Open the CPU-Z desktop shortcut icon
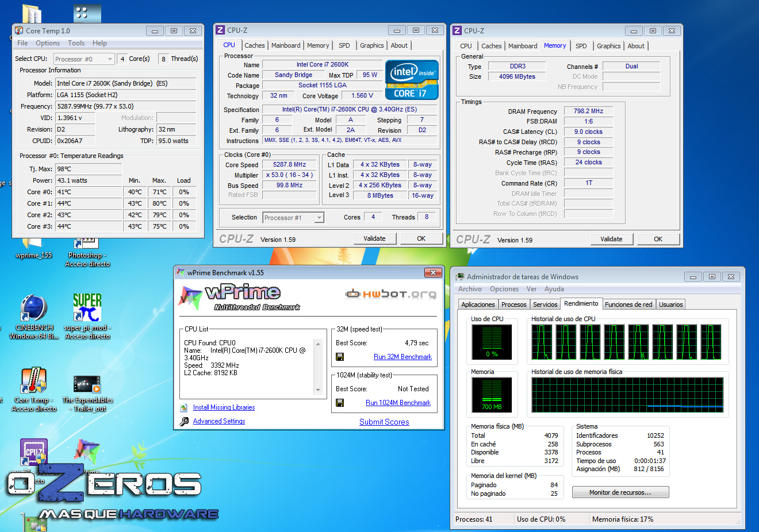This screenshot has width=759, height=532. (34, 453)
